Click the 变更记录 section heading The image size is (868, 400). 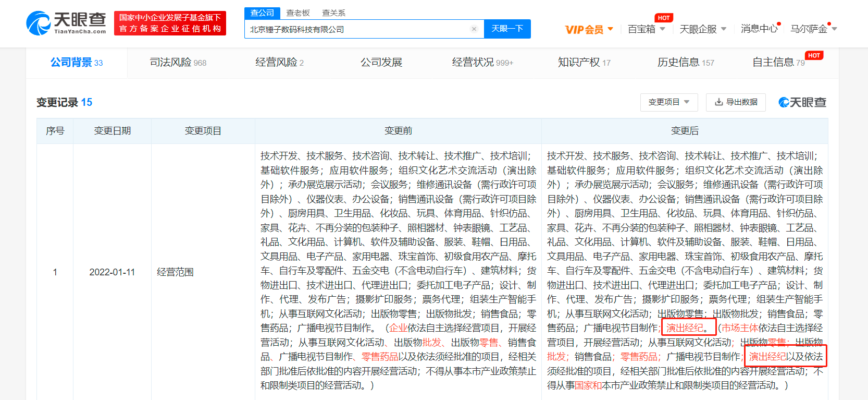[x=64, y=102]
